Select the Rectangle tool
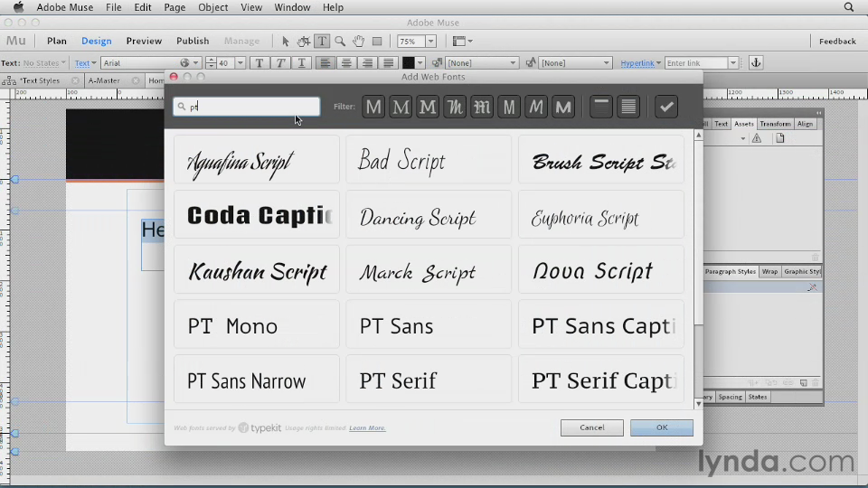Screen dimensions: 868x488 [x=377, y=42]
